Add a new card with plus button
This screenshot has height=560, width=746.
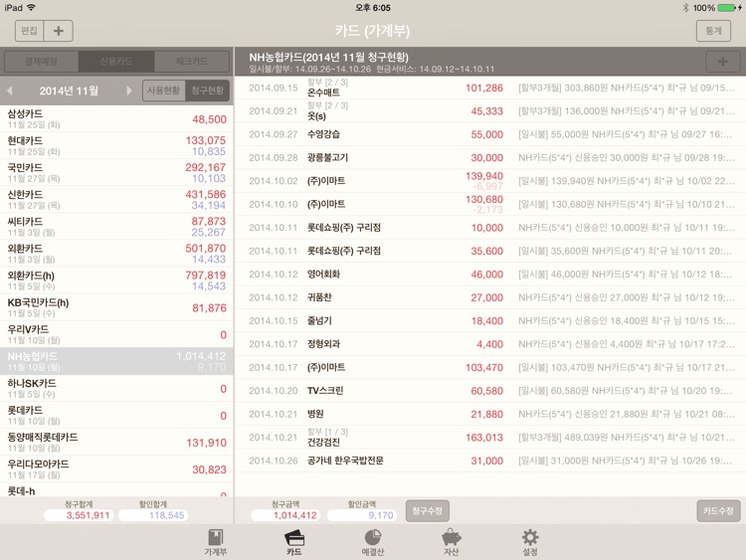(x=58, y=31)
